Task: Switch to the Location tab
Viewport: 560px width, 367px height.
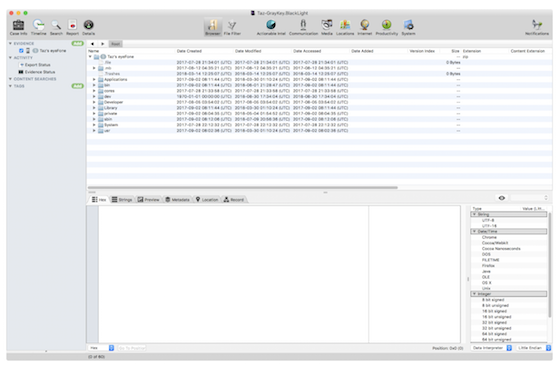Action: click(207, 200)
